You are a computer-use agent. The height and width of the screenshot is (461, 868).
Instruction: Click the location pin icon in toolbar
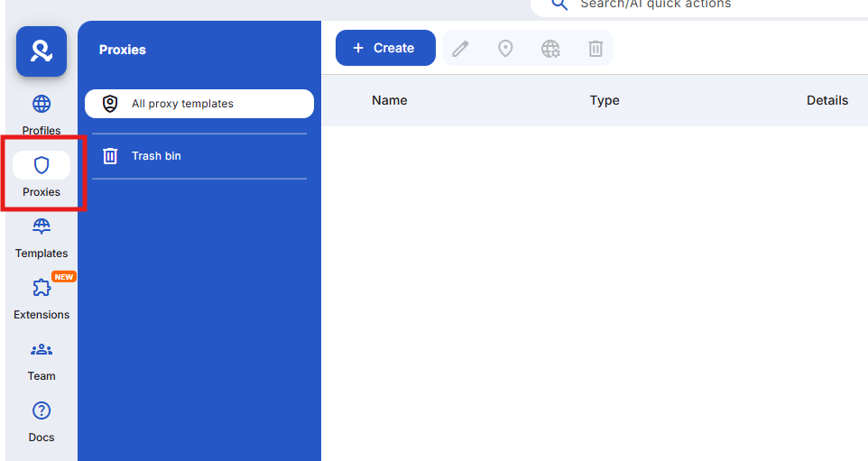505,49
